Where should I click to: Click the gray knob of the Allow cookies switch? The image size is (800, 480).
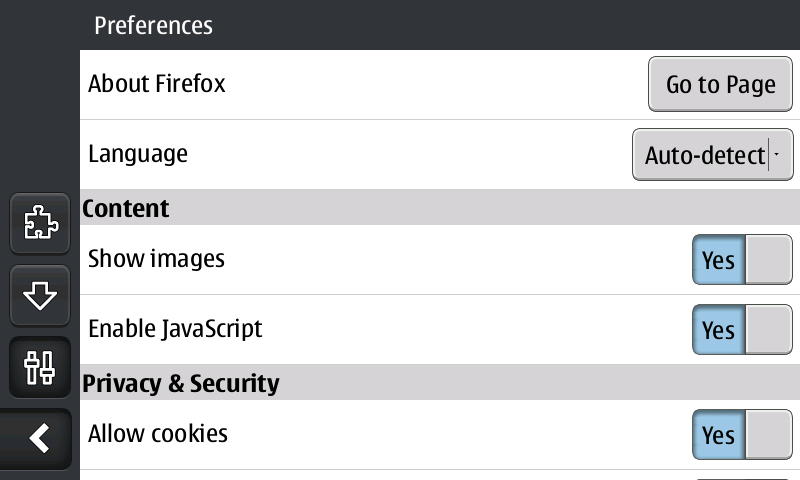point(769,435)
